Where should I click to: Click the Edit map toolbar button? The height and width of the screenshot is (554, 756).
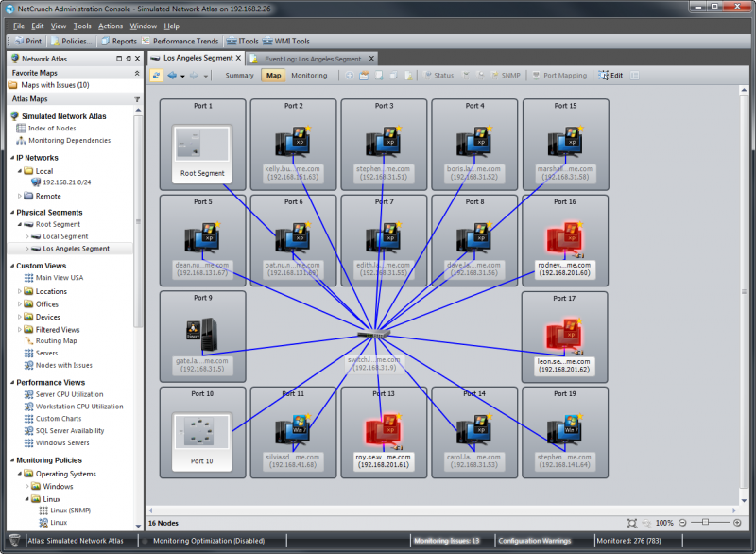610,76
